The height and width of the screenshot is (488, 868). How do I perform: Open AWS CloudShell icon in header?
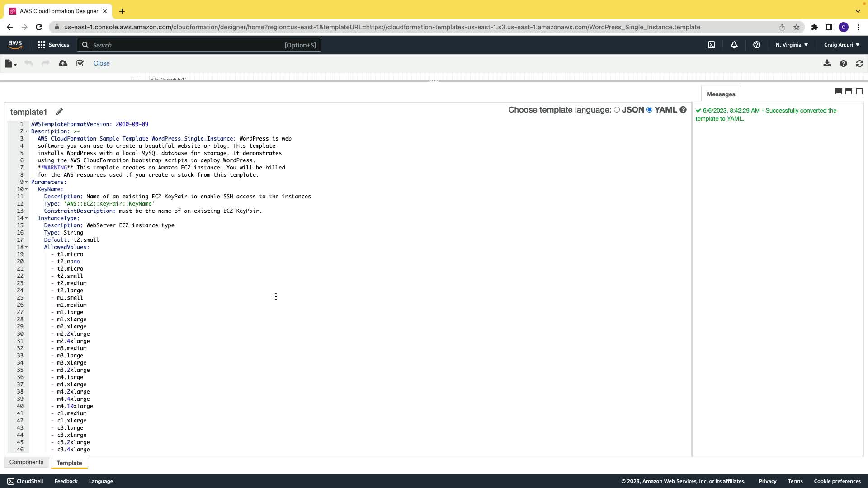[x=712, y=45]
